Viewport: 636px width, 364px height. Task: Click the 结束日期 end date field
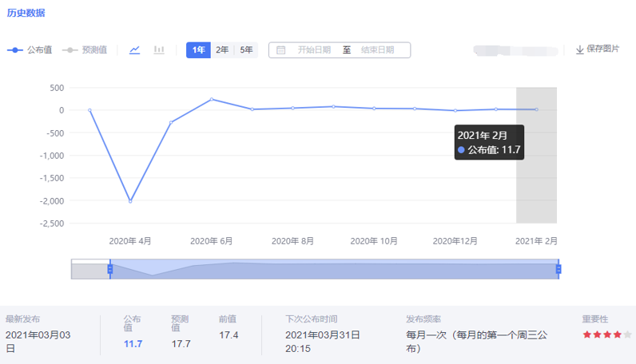[x=378, y=49]
